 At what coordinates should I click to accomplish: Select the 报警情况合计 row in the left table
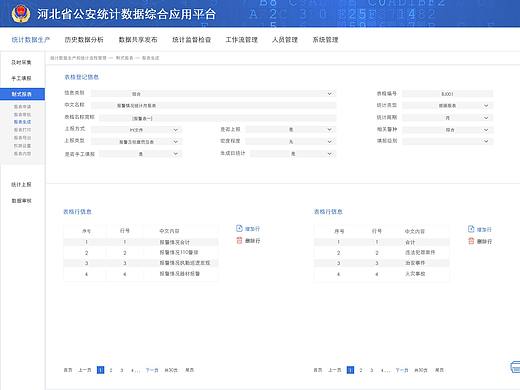click(141, 242)
